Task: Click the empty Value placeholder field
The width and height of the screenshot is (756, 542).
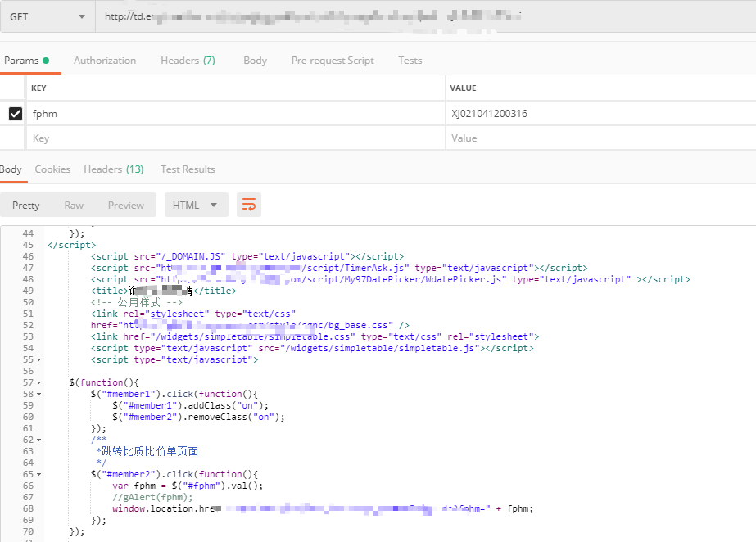Action: pos(600,138)
